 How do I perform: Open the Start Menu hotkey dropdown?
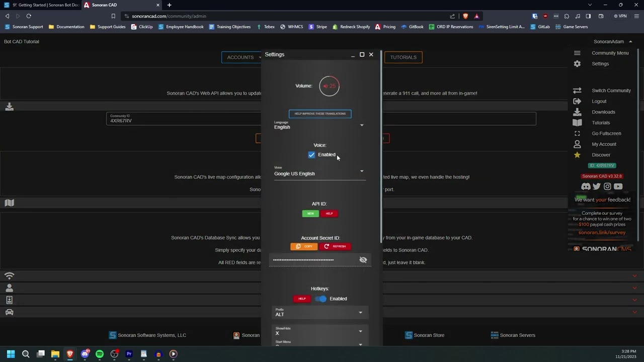pos(320,343)
